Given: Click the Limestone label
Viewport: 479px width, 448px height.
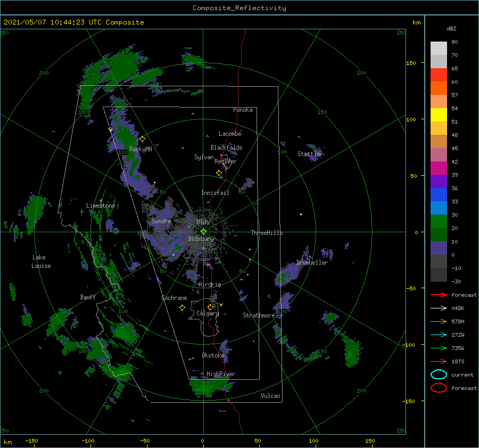Looking at the screenshot, I should [x=101, y=206].
